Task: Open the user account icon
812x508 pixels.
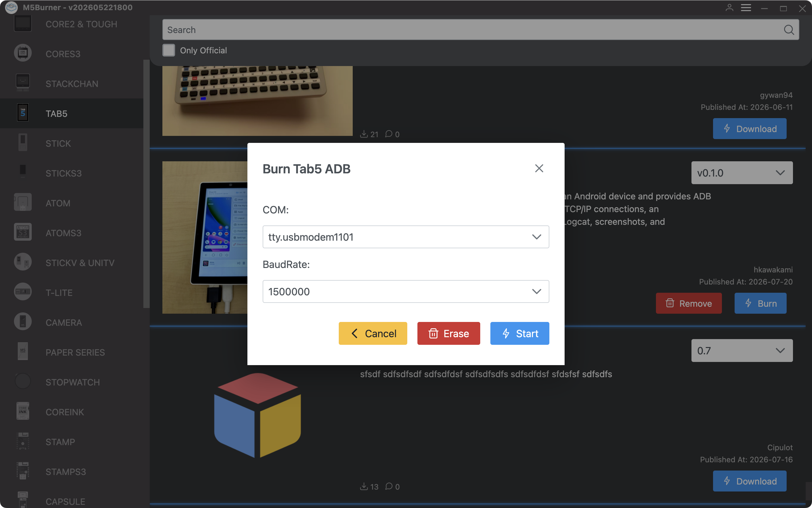Action: point(729,7)
